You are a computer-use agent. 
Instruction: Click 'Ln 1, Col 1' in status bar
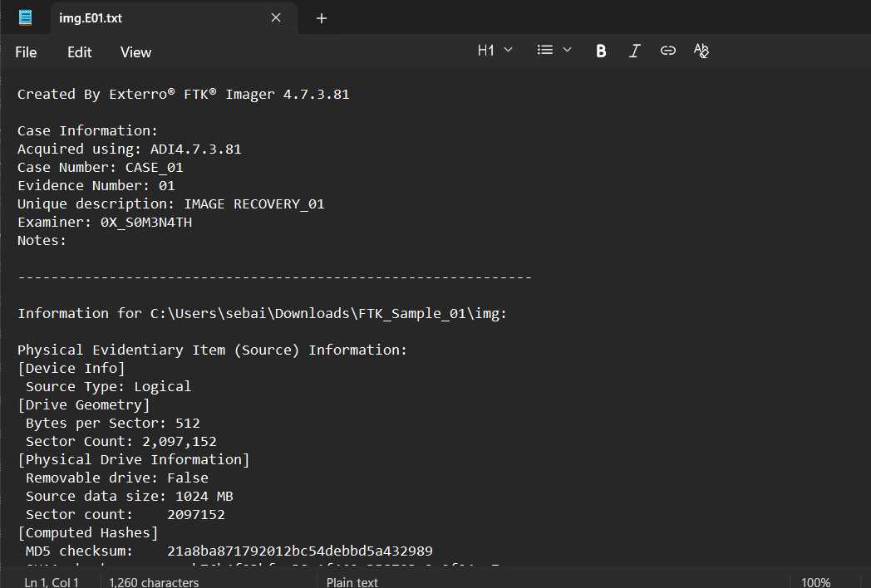point(51,582)
